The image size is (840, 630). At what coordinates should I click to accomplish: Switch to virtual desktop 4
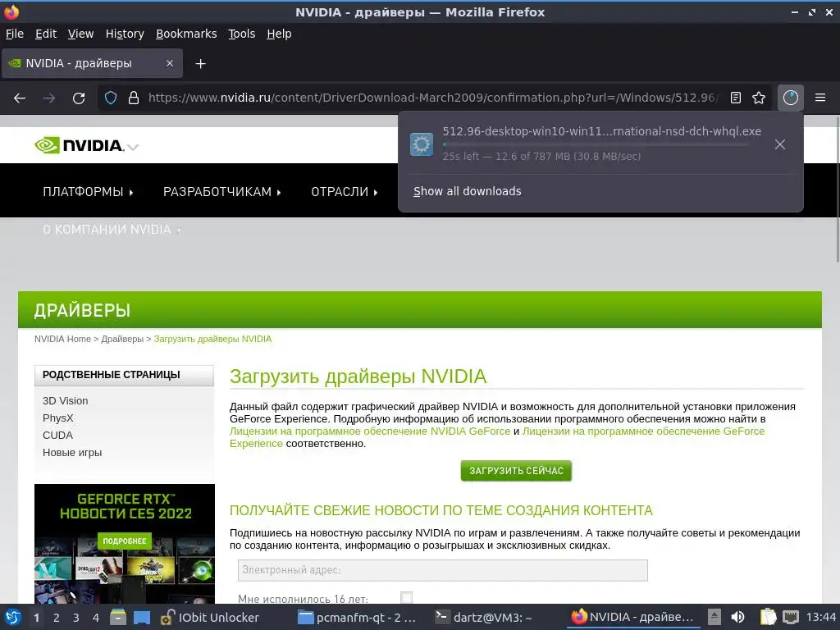click(x=96, y=618)
